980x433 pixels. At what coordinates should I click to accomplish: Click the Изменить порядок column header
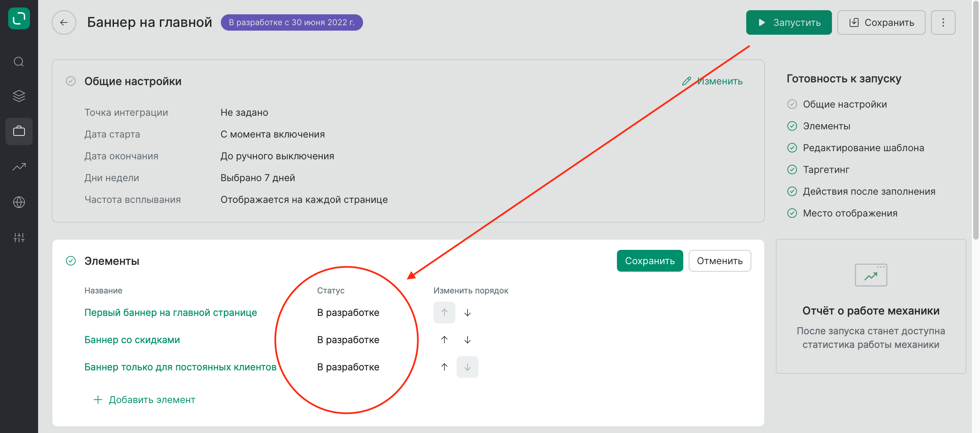(x=471, y=290)
